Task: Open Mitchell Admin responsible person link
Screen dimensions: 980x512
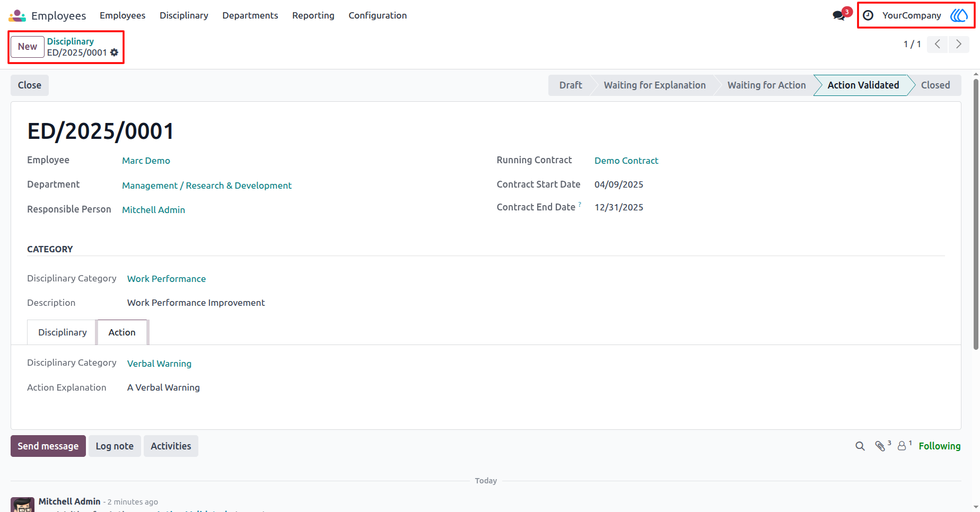Action: click(154, 210)
